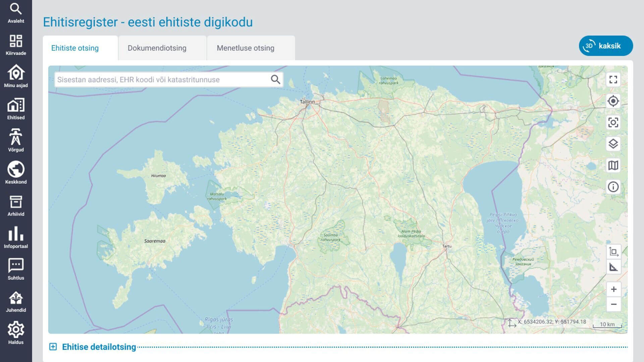Click the address search input field

coord(161,80)
